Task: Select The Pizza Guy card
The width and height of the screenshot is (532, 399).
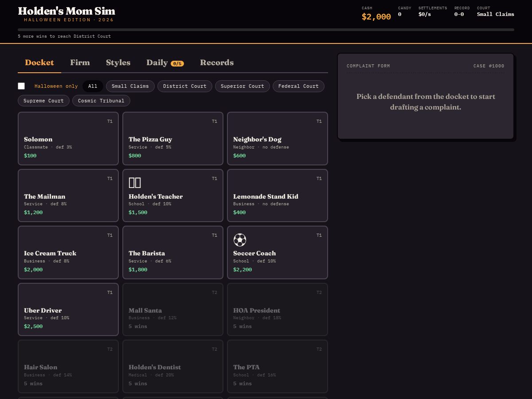Action: coord(173,138)
